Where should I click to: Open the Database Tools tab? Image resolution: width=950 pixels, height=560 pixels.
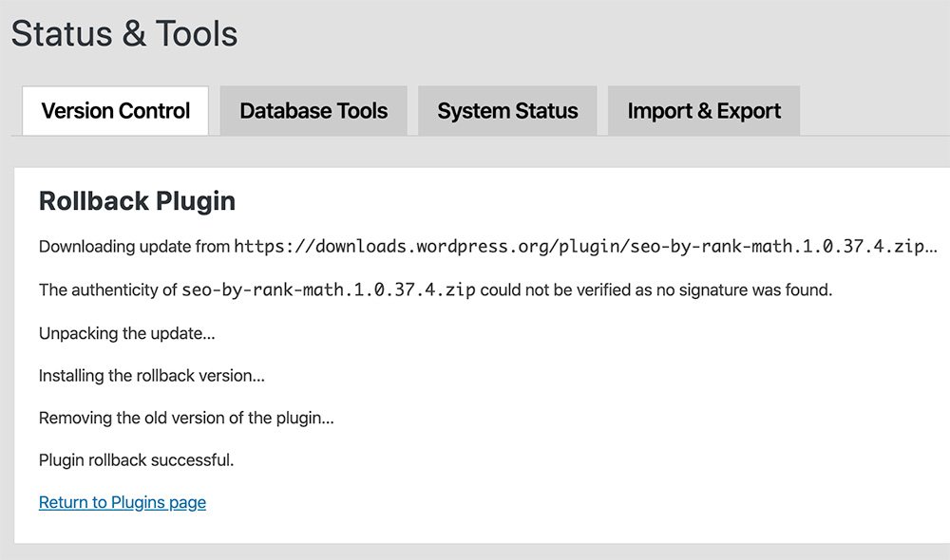(x=313, y=111)
